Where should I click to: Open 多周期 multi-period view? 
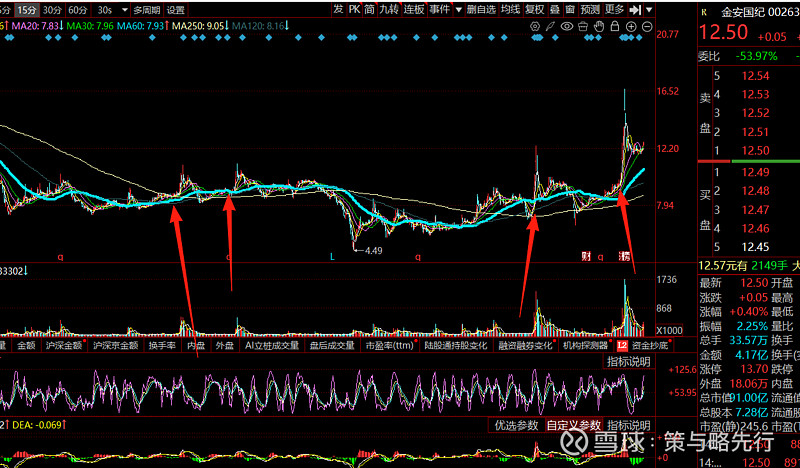(146, 10)
